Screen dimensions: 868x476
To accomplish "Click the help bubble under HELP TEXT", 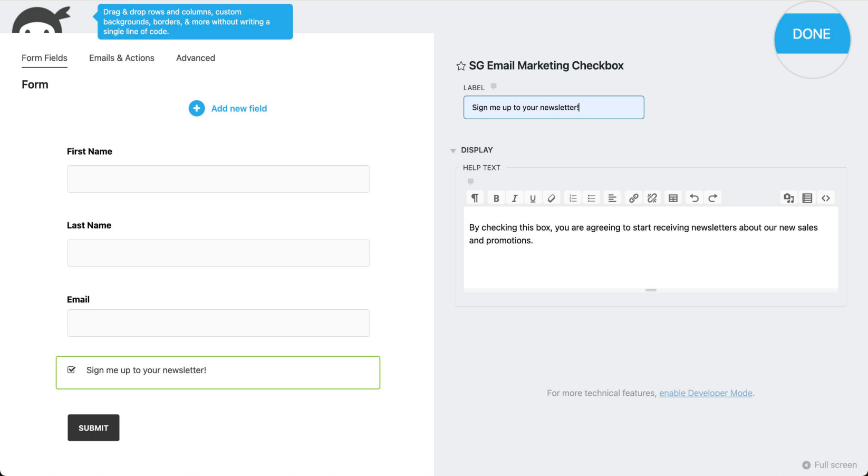I will (x=470, y=182).
